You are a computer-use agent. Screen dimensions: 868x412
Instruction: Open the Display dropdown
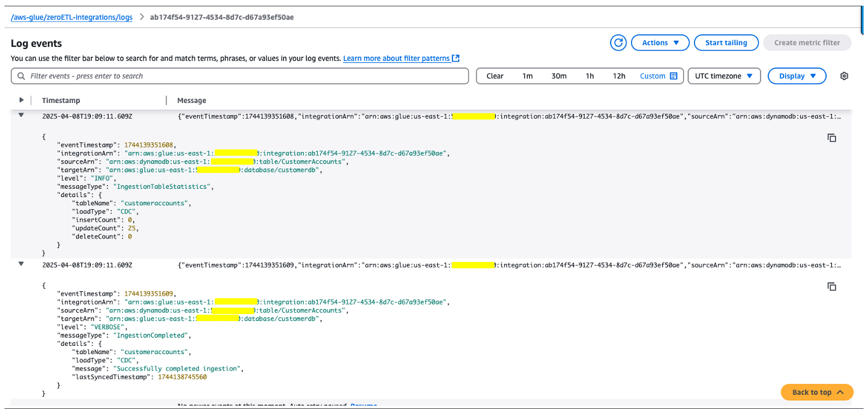coord(797,76)
